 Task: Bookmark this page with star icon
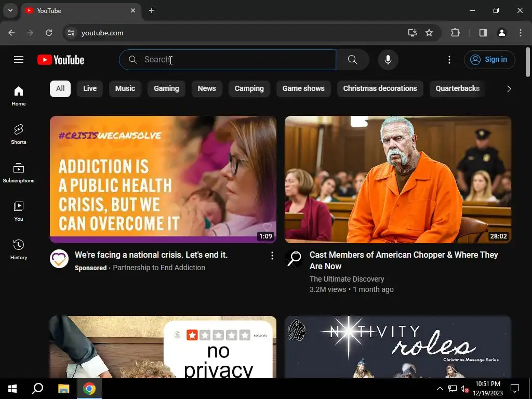[x=429, y=33]
